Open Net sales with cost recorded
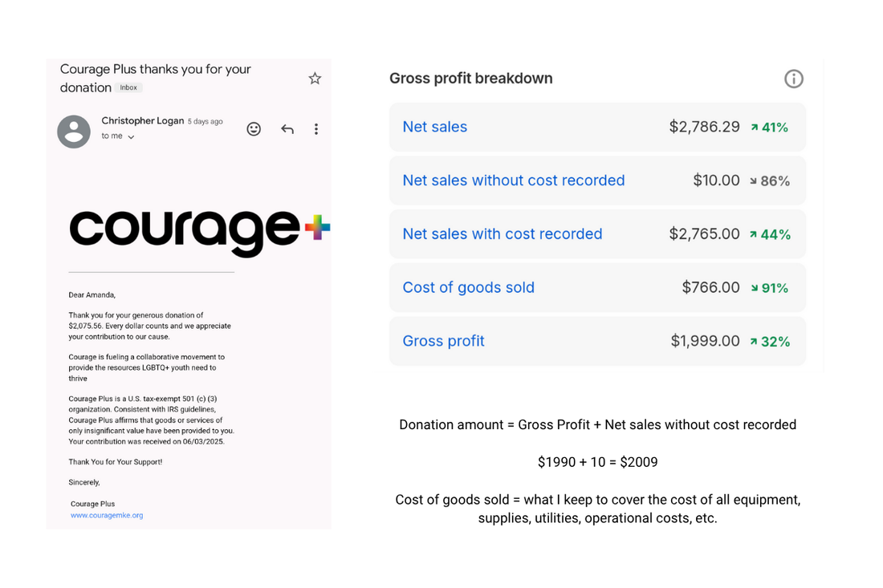883x588 pixels. point(502,234)
